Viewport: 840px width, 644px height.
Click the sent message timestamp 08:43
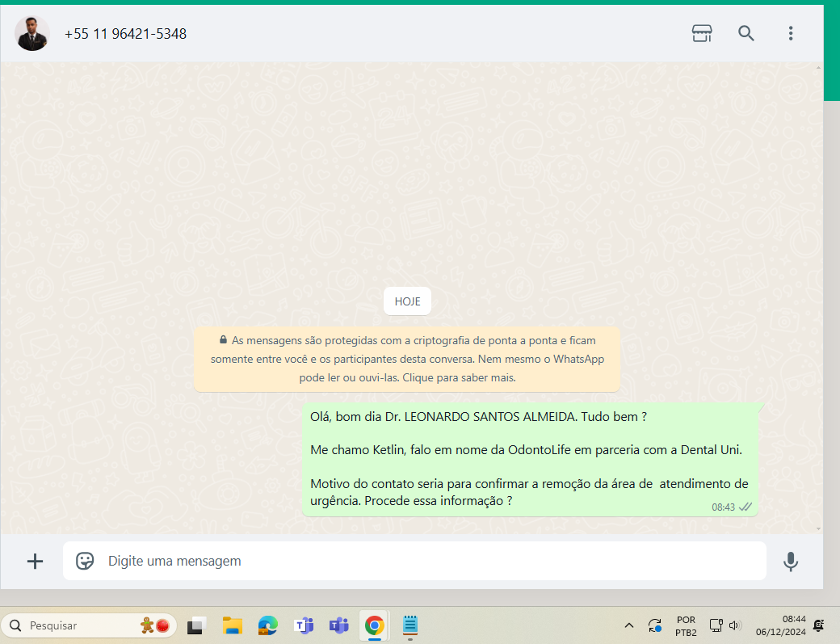tap(723, 507)
